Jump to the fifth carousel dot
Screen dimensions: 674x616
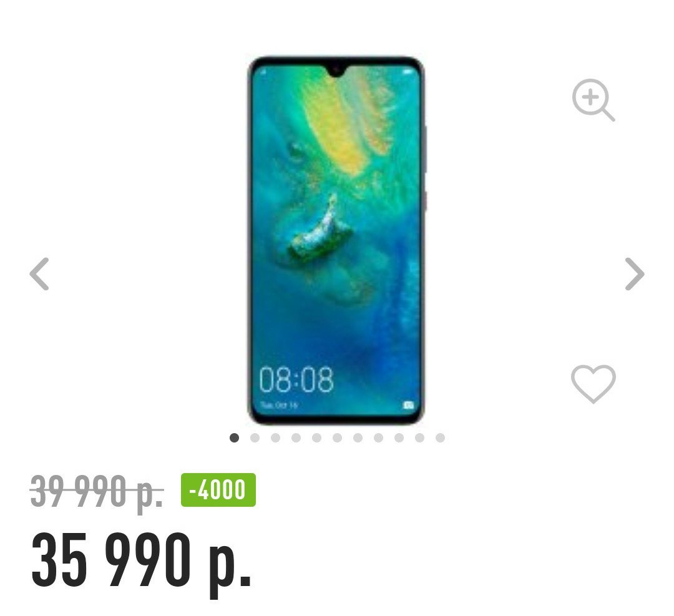point(317,438)
